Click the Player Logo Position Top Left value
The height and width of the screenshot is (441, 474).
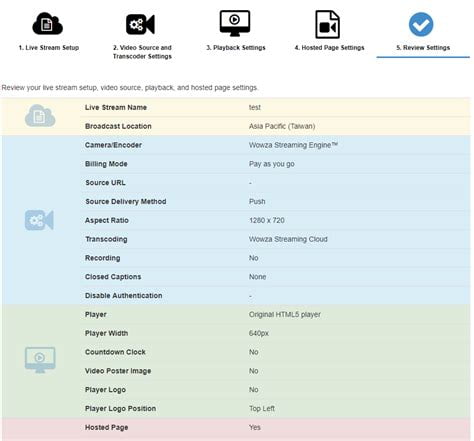pos(262,409)
